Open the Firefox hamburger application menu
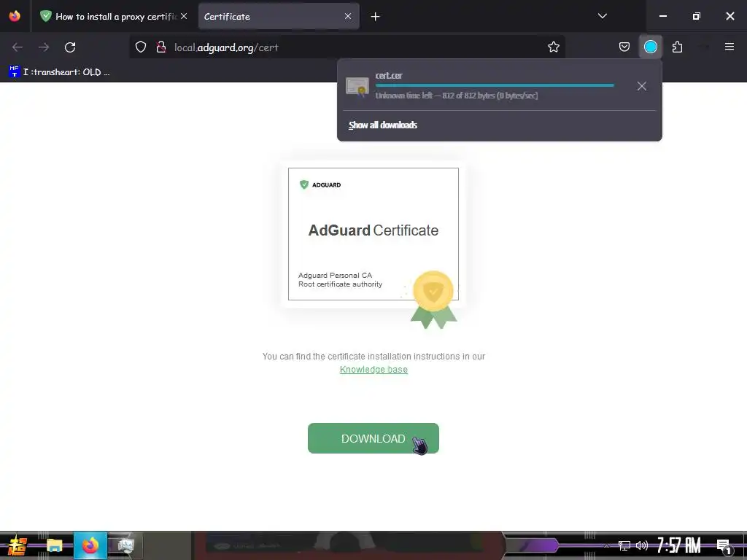 [729, 47]
